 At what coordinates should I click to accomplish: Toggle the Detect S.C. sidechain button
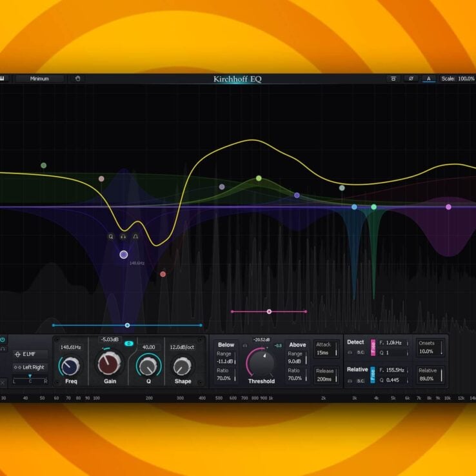361,352
